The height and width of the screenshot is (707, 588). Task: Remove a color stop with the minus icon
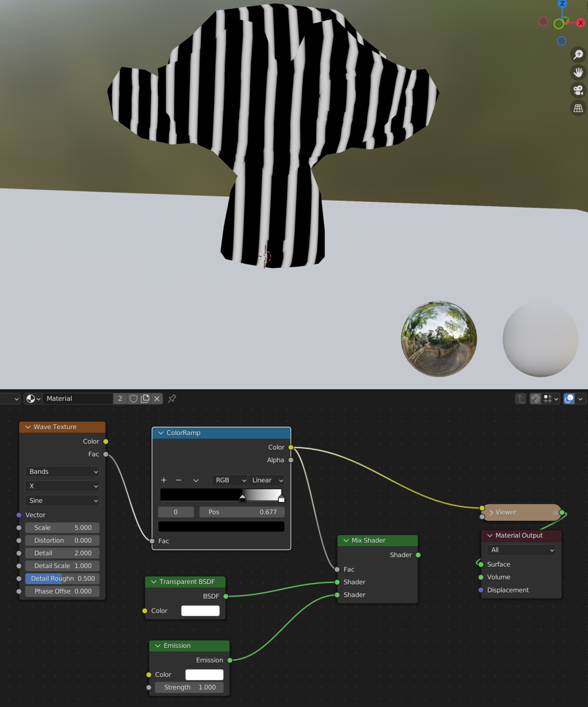point(179,480)
